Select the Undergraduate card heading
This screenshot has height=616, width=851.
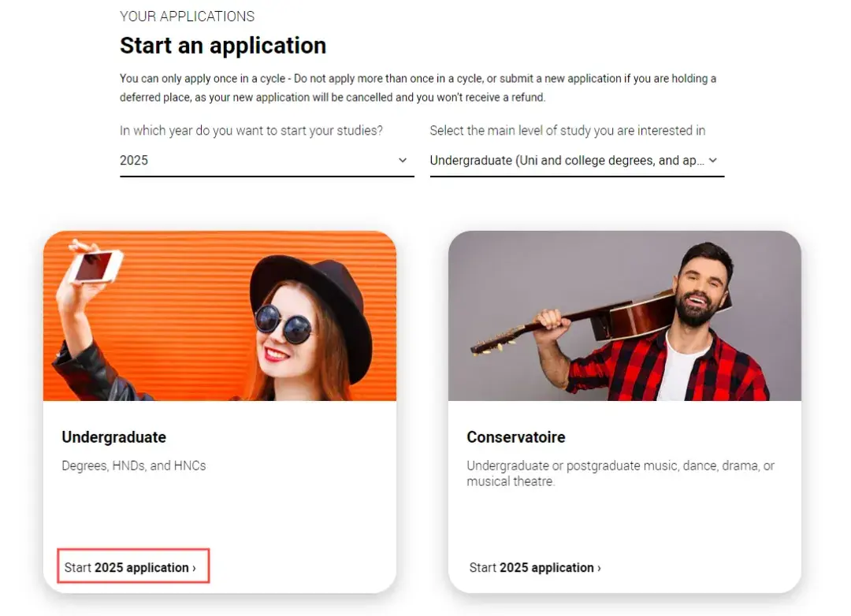(x=113, y=437)
